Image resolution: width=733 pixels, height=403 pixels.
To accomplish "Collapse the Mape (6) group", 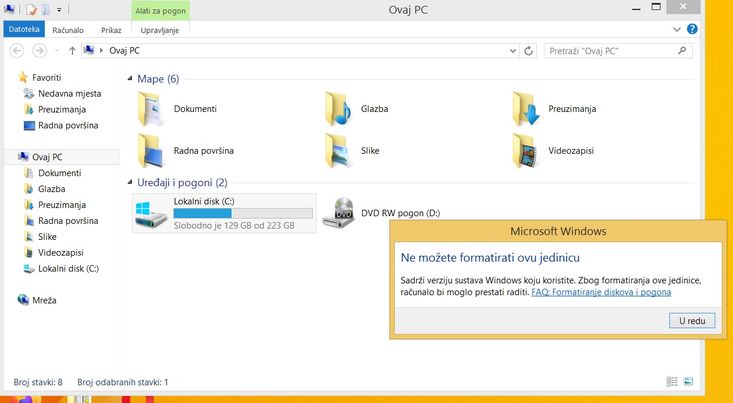I will coord(130,79).
